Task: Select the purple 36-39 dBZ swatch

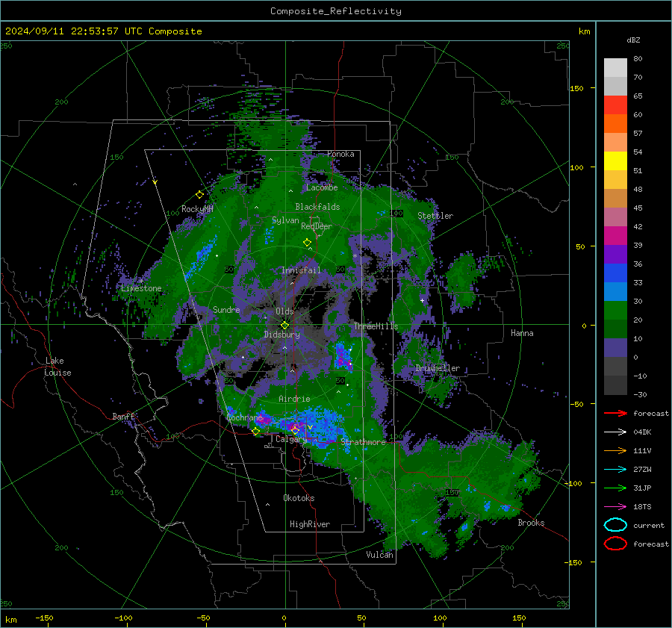Action: coord(615,255)
